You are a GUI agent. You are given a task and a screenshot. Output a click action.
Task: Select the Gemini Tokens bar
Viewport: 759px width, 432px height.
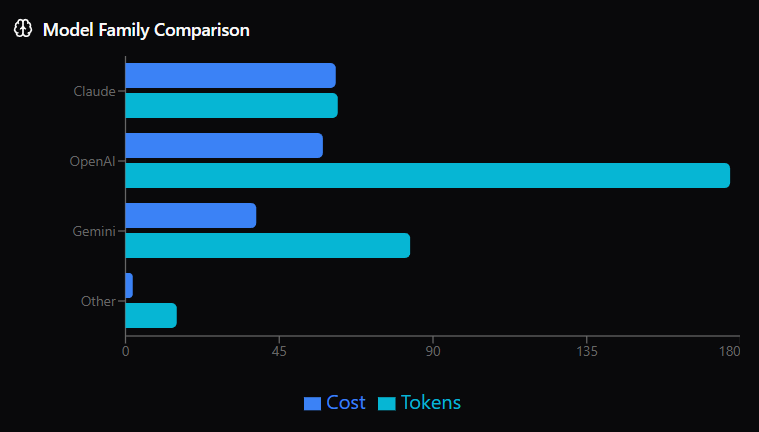267,245
